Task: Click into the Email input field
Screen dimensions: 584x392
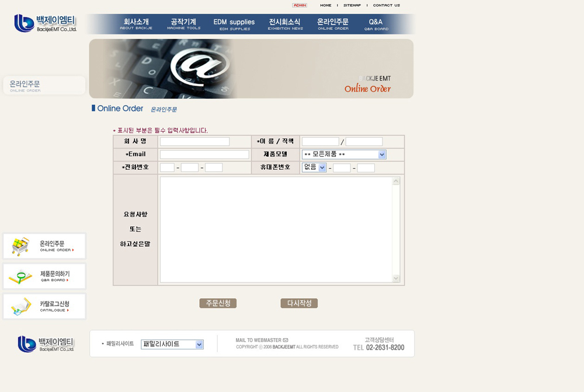Action: (204, 155)
